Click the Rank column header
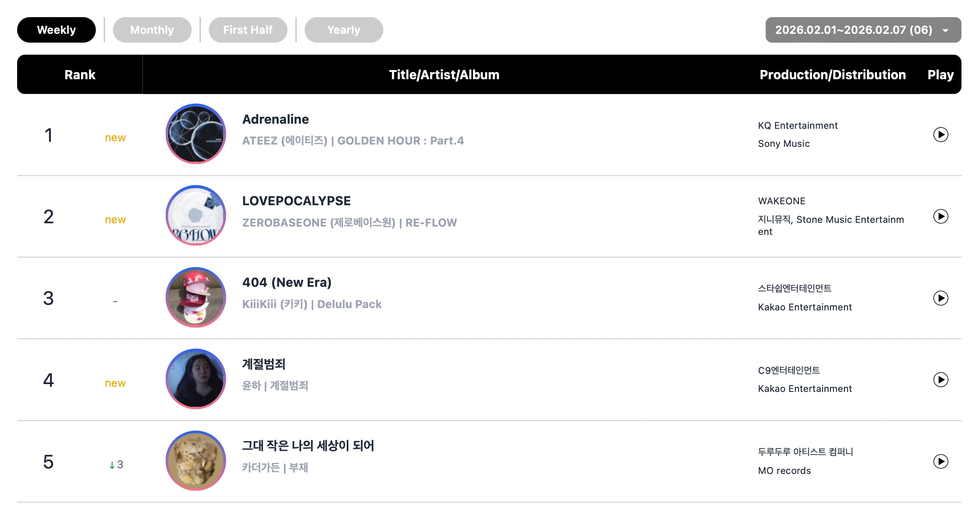Screen dimensions: 980x511 (80, 75)
